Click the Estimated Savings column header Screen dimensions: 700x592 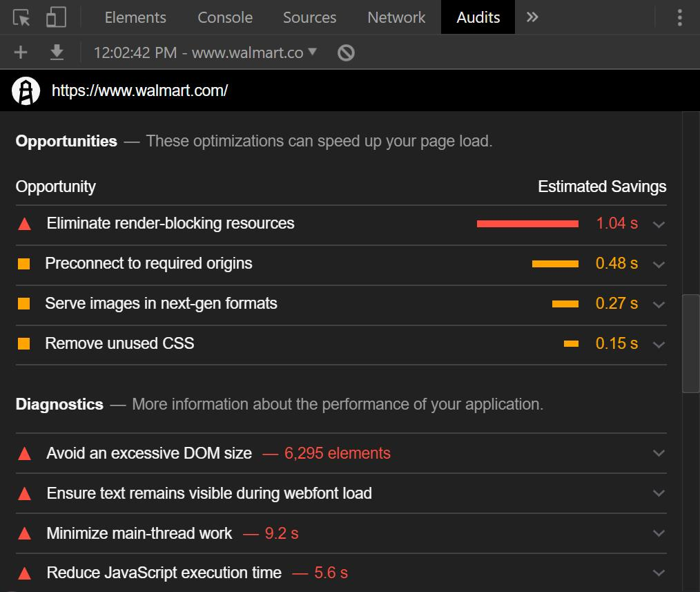pyautogui.click(x=602, y=187)
